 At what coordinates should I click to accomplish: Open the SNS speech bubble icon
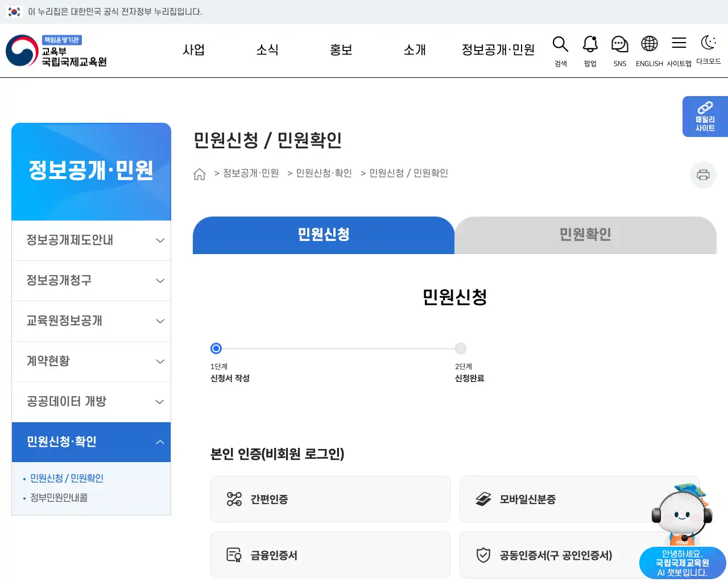620,51
